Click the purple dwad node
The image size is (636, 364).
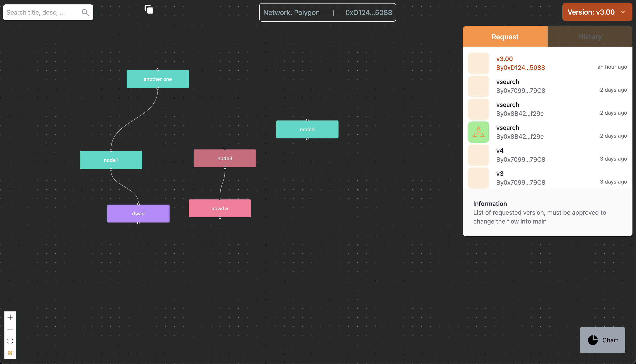(138, 214)
